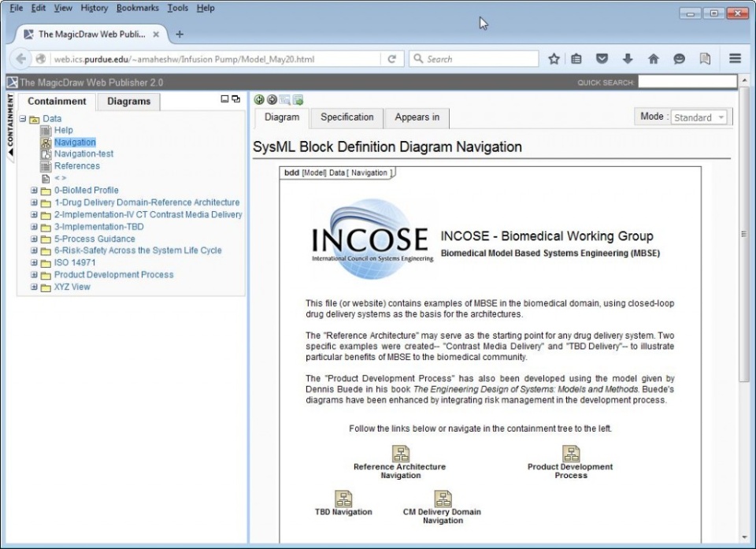The image size is (756, 549).
Task: Go back with the browser back arrow
Action: coord(20,59)
